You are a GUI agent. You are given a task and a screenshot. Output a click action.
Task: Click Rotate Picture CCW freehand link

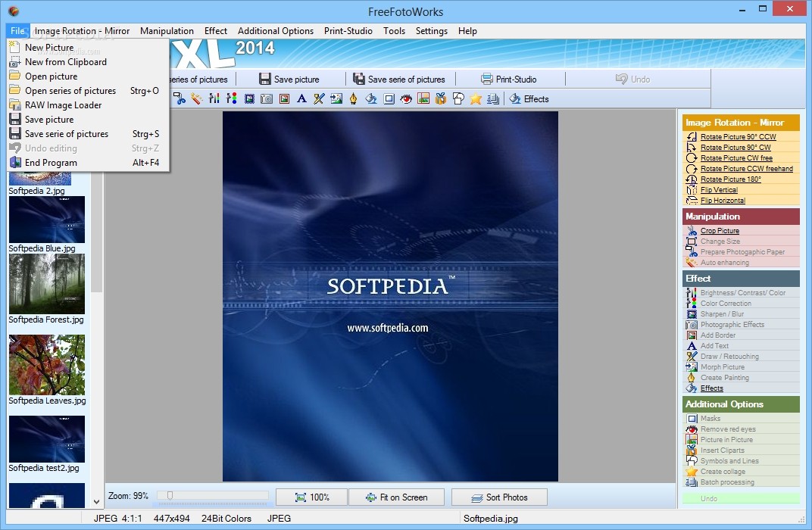(x=746, y=169)
